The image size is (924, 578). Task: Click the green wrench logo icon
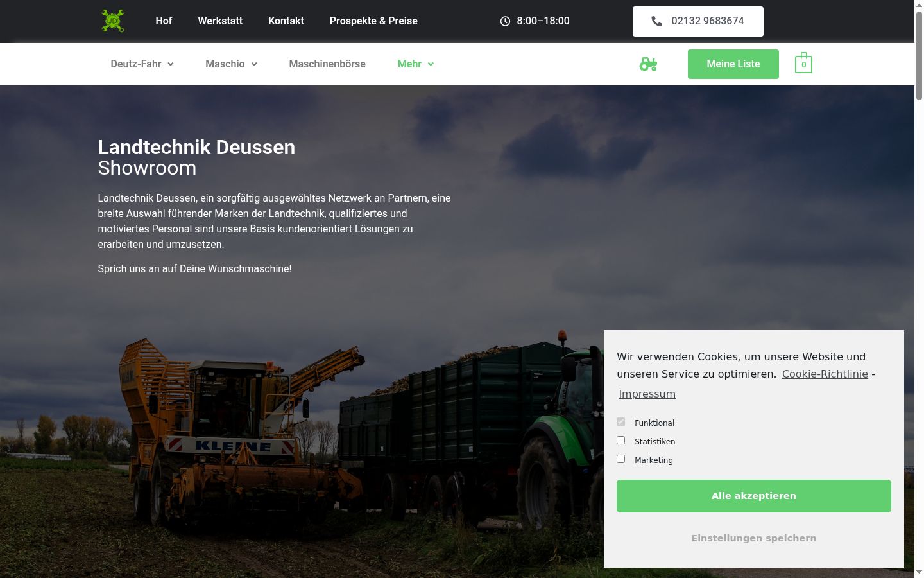pyautogui.click(x=113, y=21)
